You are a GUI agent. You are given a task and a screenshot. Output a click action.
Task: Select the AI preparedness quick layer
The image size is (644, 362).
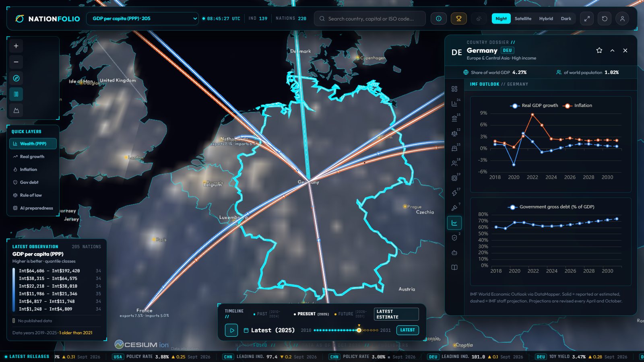click(x=33, y=208)
